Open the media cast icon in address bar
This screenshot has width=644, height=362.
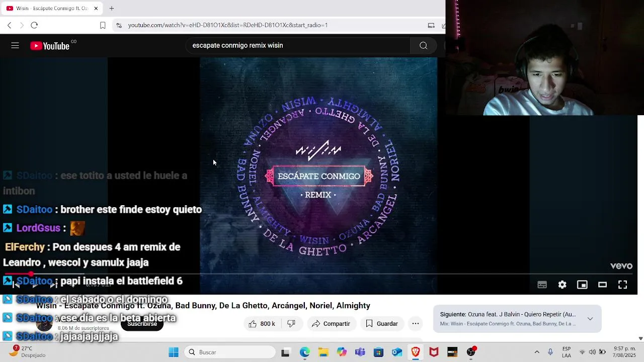(x=431, y=25)
